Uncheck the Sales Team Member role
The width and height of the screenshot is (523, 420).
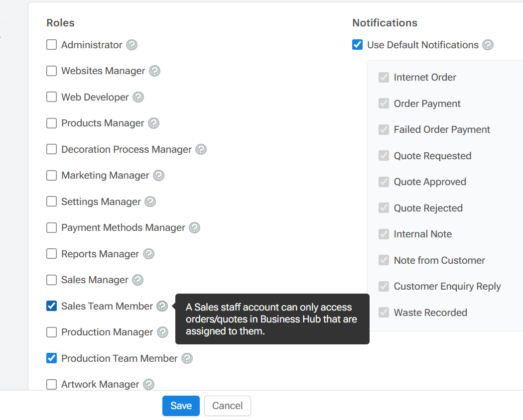[51, 306]
